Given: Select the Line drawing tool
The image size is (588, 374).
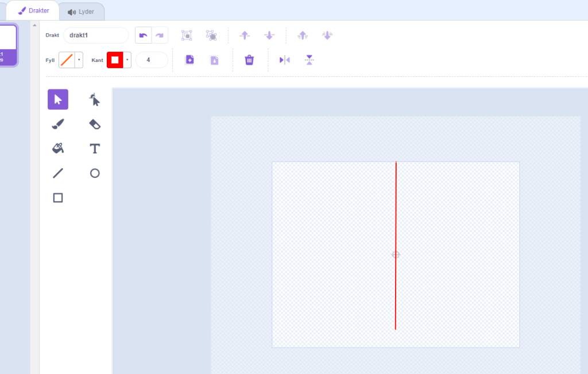Looking at the screenshot, I should (58, 173).
